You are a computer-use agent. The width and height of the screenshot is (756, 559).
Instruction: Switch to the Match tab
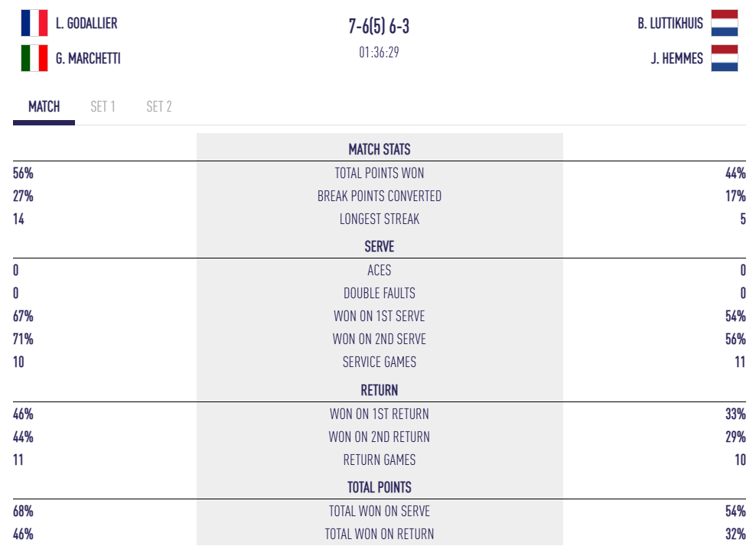[x=44, y=107]
